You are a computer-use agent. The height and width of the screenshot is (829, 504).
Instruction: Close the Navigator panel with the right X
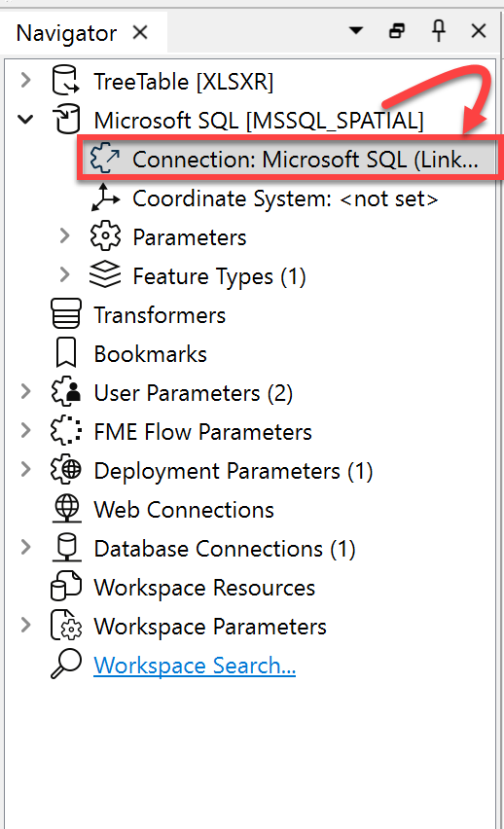tap(478, 31)
